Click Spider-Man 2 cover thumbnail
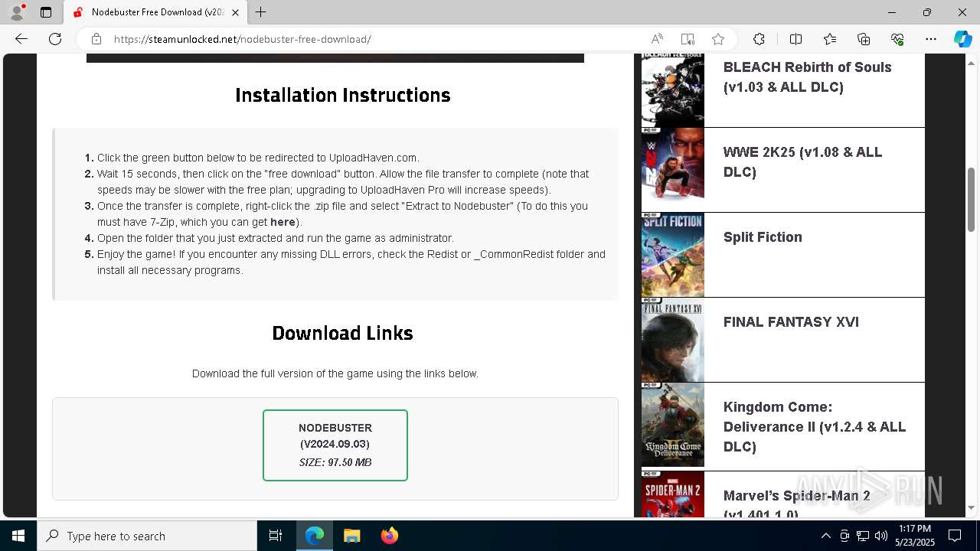The image size is (980, 551). 673,494
